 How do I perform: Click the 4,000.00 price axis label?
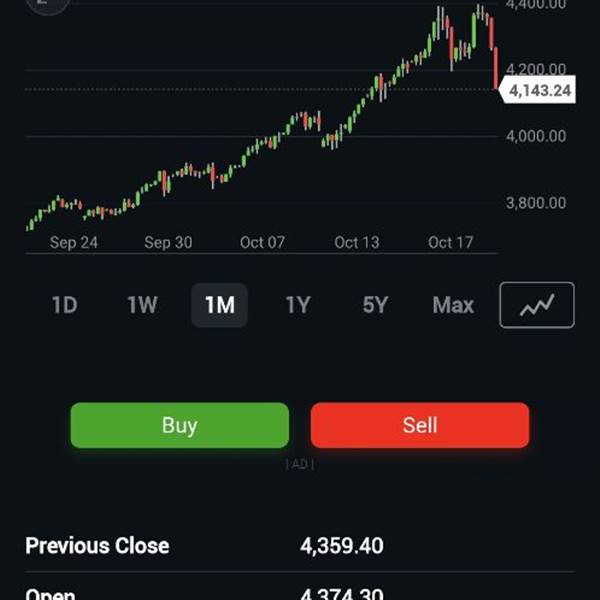click(x=537, y=136)
